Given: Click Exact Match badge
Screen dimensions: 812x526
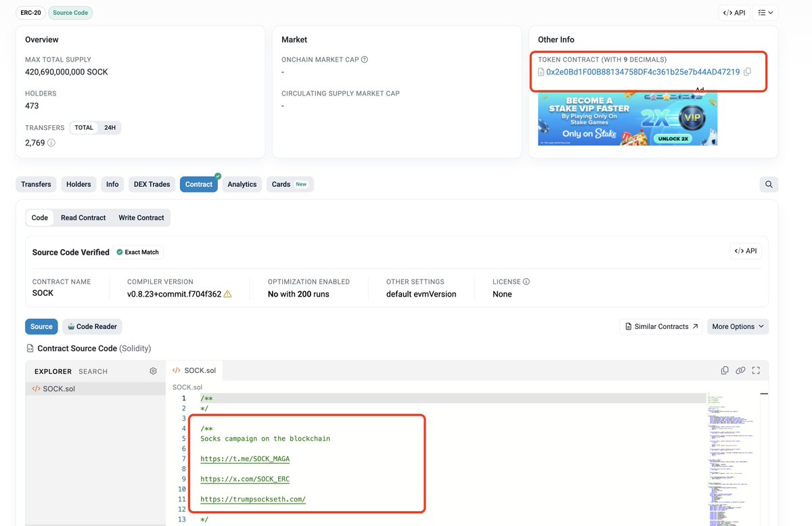Looking at the screenshot, I should click(138, 252).
